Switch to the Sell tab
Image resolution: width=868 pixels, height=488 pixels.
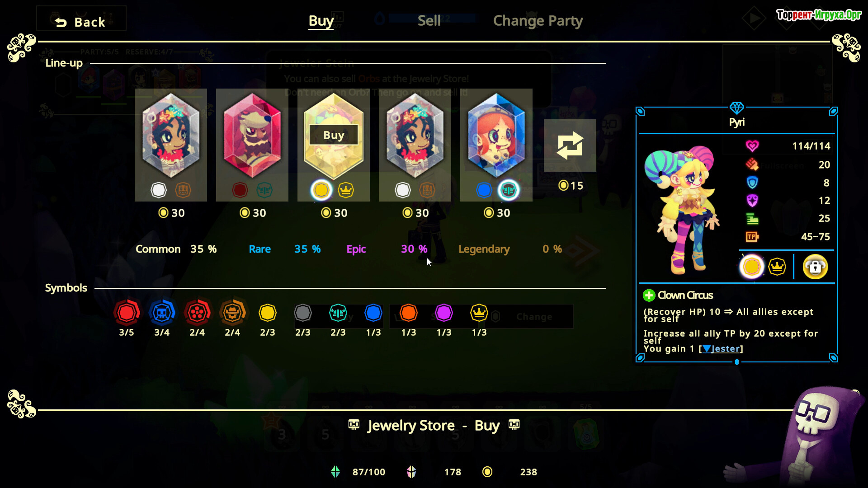429,21
